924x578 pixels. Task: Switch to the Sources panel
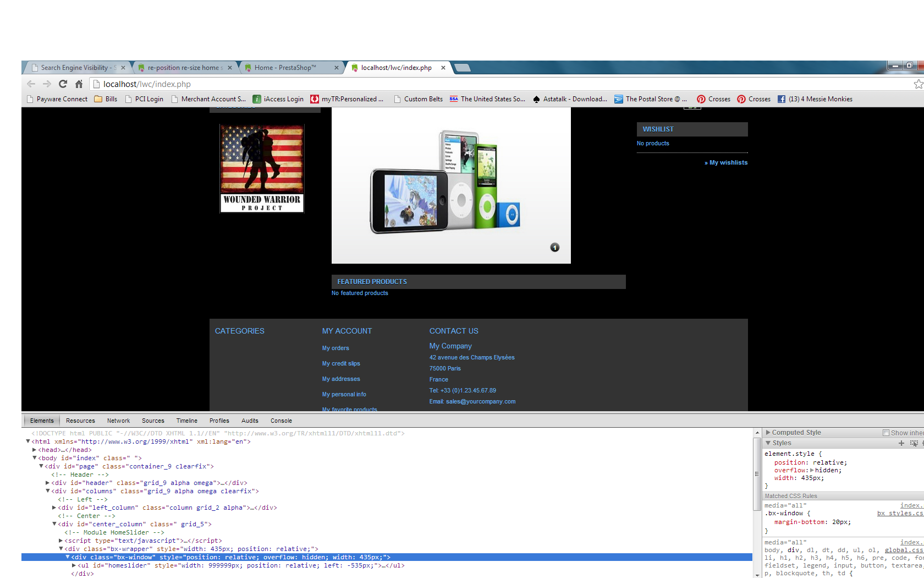153,421
